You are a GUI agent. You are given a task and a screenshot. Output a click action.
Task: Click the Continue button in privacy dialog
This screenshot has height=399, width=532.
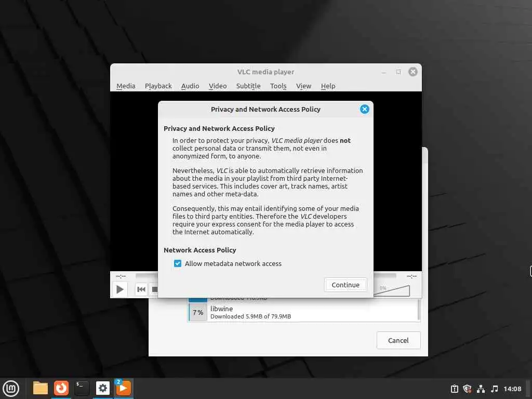click(345, 285)
